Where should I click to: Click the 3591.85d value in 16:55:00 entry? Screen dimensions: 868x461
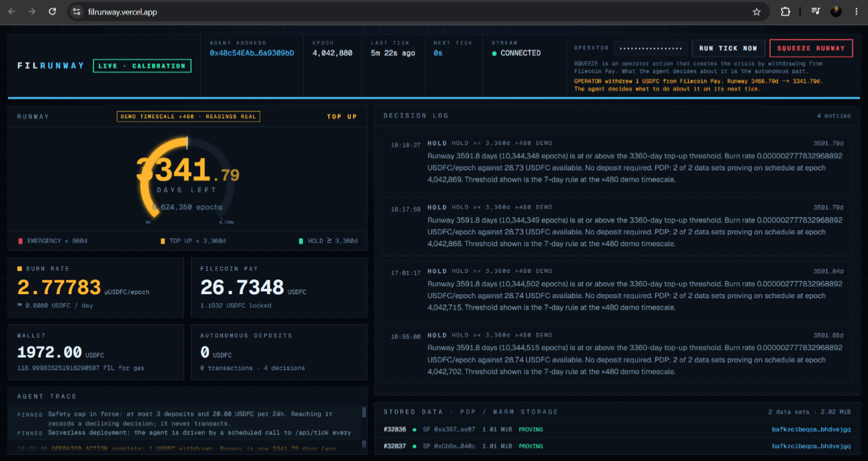828,336
